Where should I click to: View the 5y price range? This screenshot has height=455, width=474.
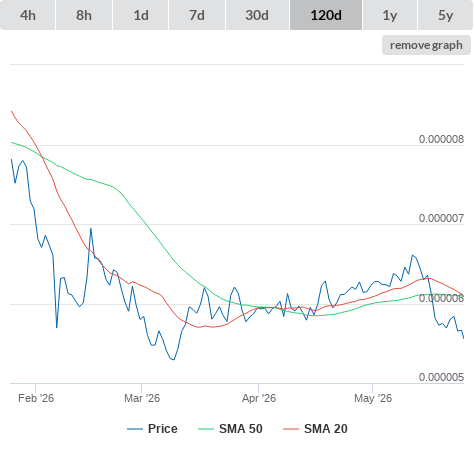click(x=446, y=15)
